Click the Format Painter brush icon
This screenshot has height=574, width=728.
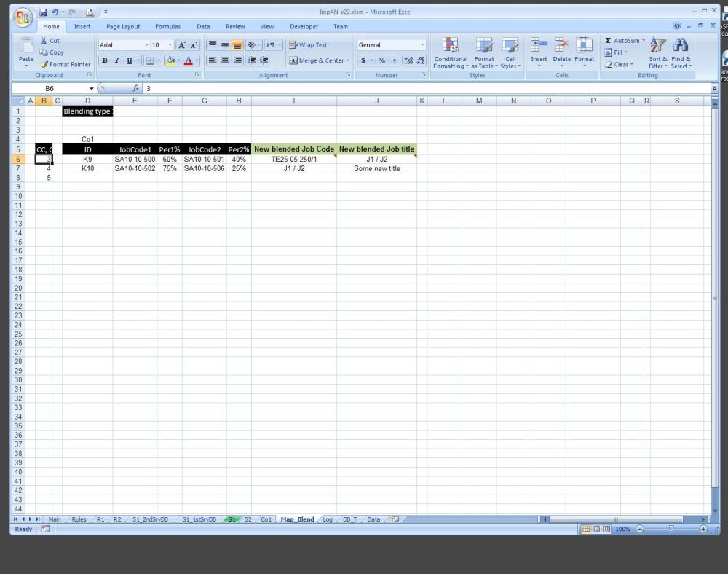coord(44,65)
